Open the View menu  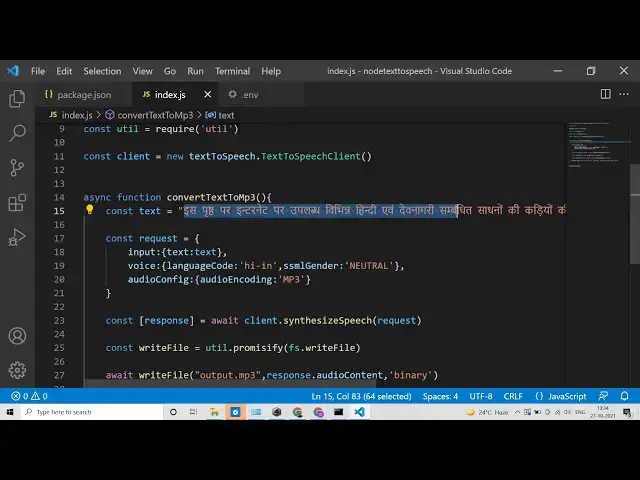[142, 71]
